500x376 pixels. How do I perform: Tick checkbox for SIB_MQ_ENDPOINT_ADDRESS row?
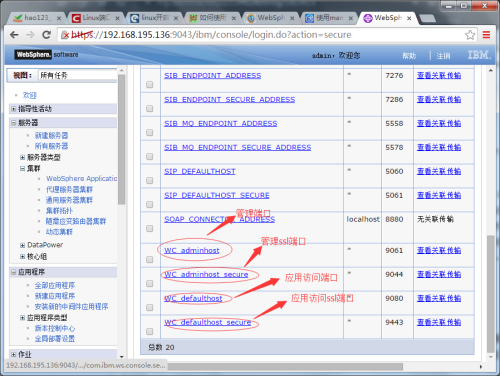(x=150, y=133)
